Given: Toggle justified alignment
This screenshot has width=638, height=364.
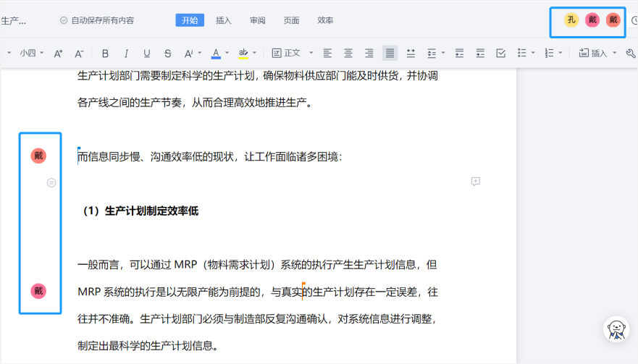Looking at the screenshot, I should (390, 54).
